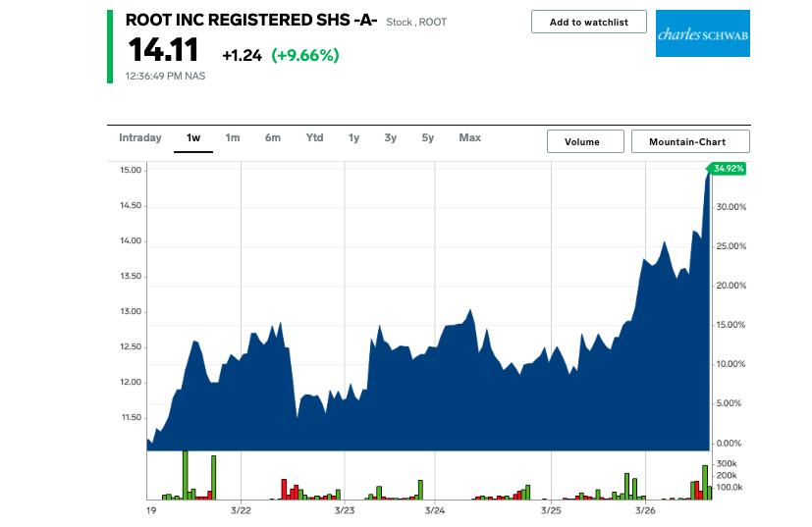Click the 13.00 price axis label
Screen dimensions: 812x527
(x=131, y=312)
